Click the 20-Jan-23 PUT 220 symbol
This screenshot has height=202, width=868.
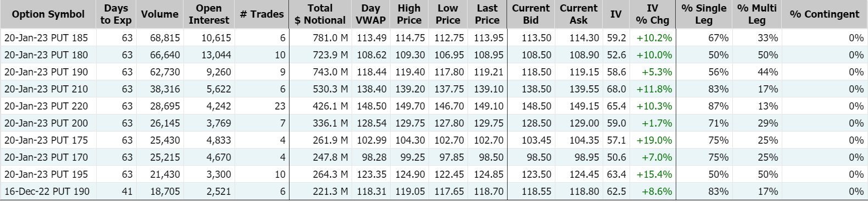[46, 106]
